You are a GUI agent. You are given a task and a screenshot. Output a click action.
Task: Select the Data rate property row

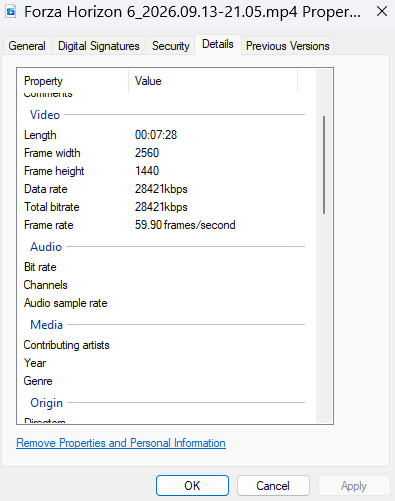(164, 189)
